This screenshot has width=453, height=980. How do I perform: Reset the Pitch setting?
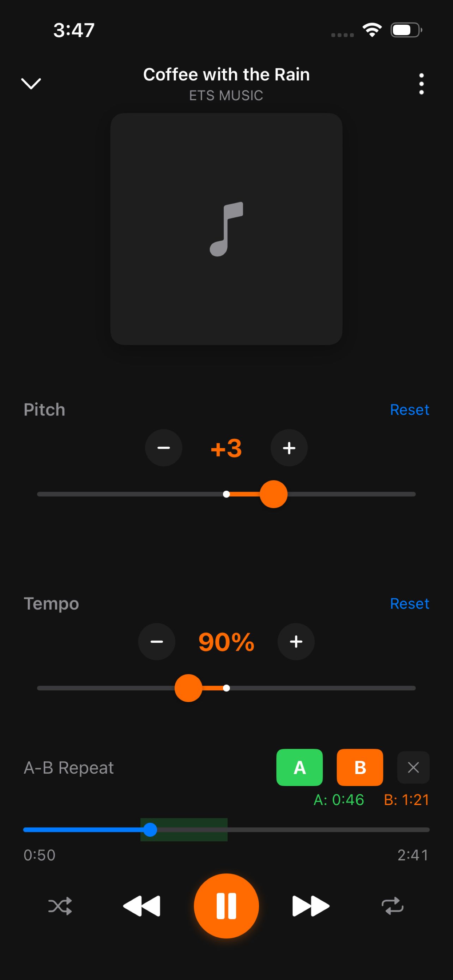[x=409, y=410]
